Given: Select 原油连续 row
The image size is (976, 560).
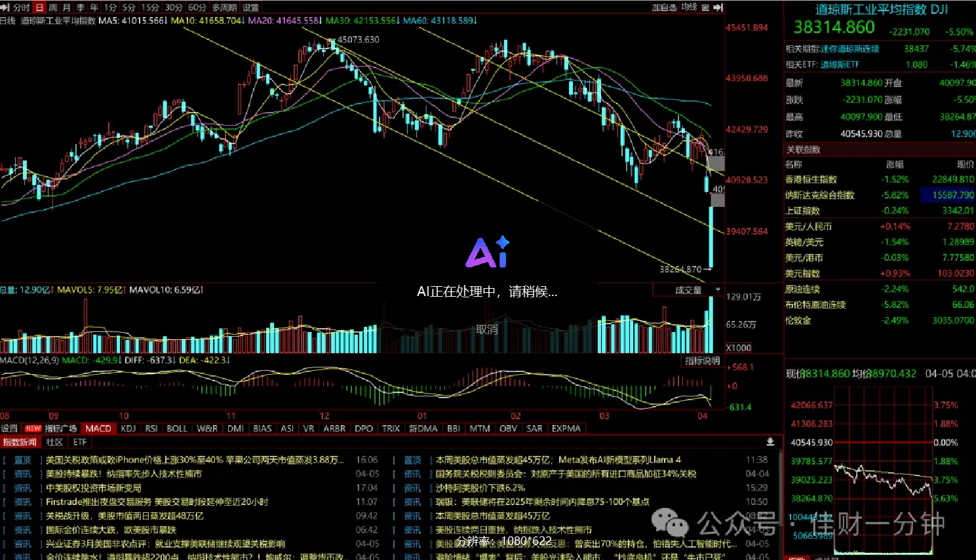Looking at the screenshot, I should click(880, 289).
